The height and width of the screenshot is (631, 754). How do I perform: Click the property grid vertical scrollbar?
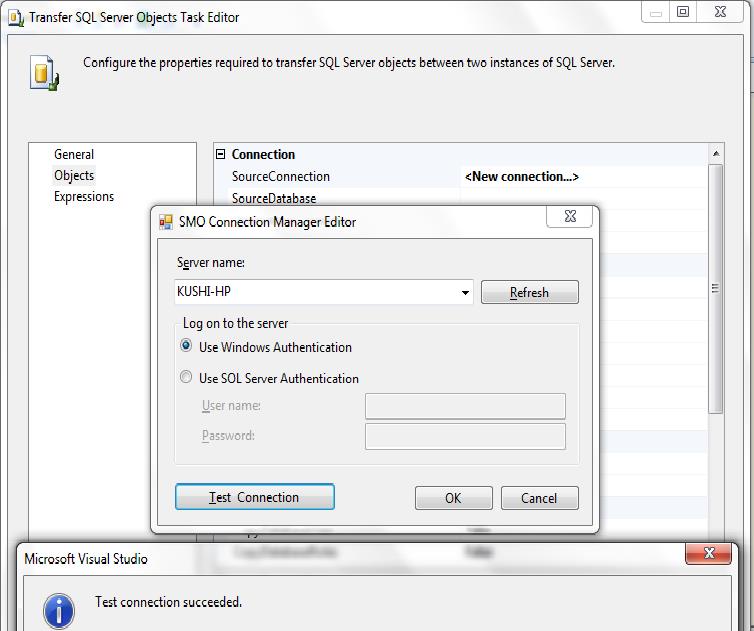tap(716, 288)
